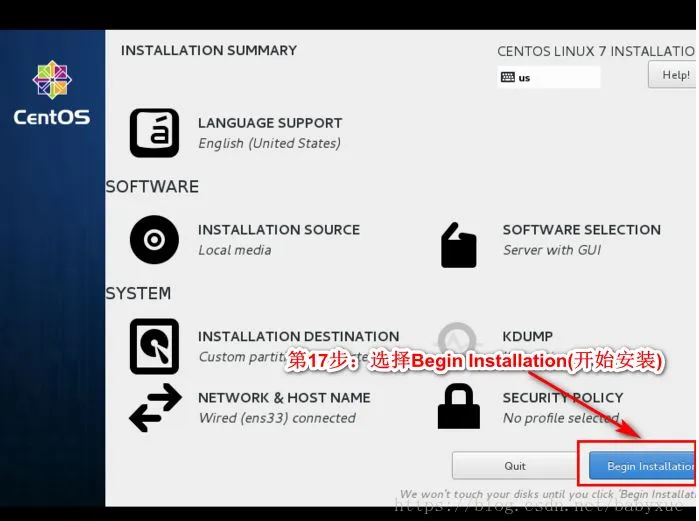Click the INSTALLATION SUMMARY heading

(x=209, y=50)
